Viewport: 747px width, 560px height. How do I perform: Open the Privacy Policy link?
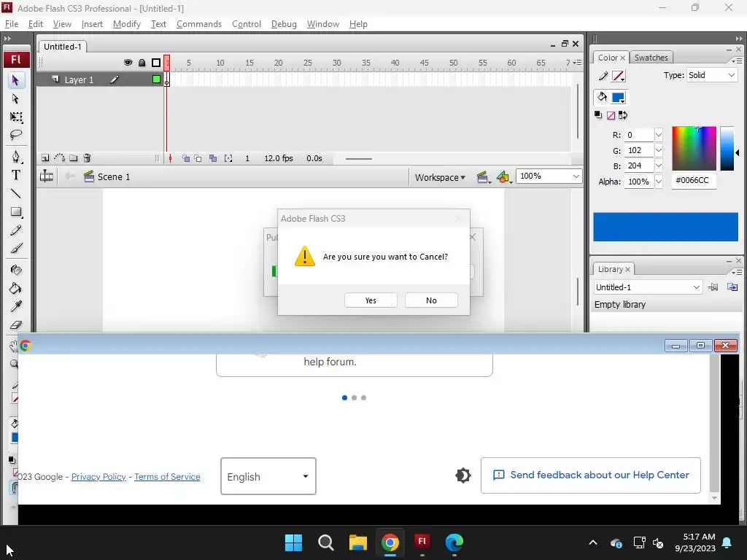pyautogui.click(x=98, y=477)
